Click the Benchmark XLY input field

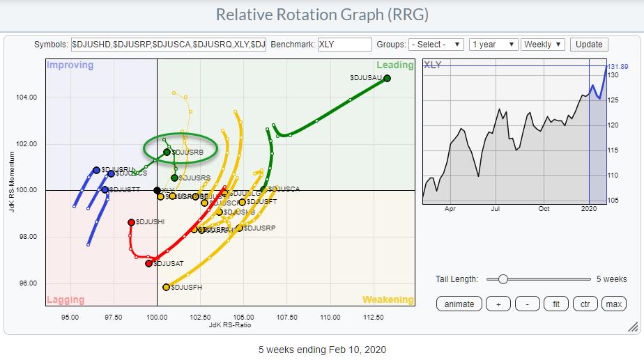(x=344, y=45)
